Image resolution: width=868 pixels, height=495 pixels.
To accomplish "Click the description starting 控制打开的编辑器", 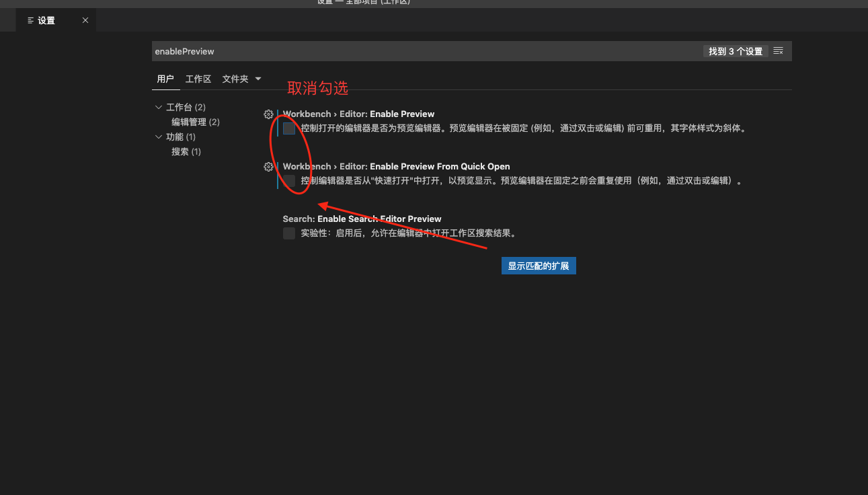I will point(524,128).
